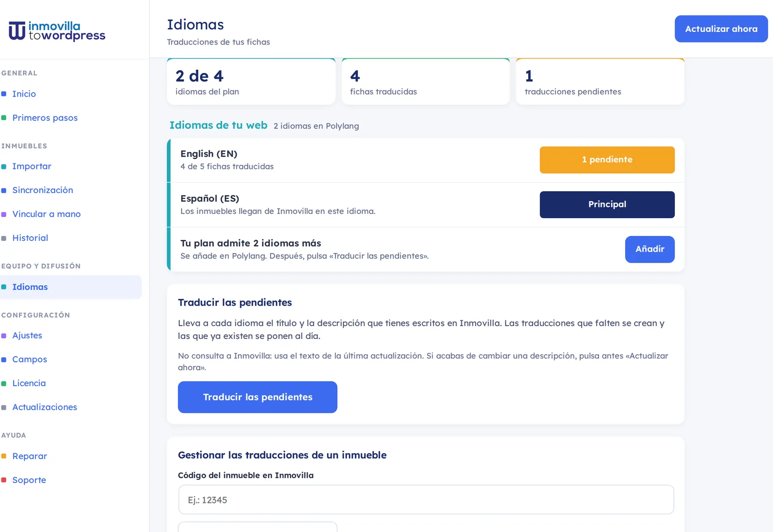Click the Actualizar ahora button
The width and height of the screenshot is (773, 532).
click(x=721, y=29)
